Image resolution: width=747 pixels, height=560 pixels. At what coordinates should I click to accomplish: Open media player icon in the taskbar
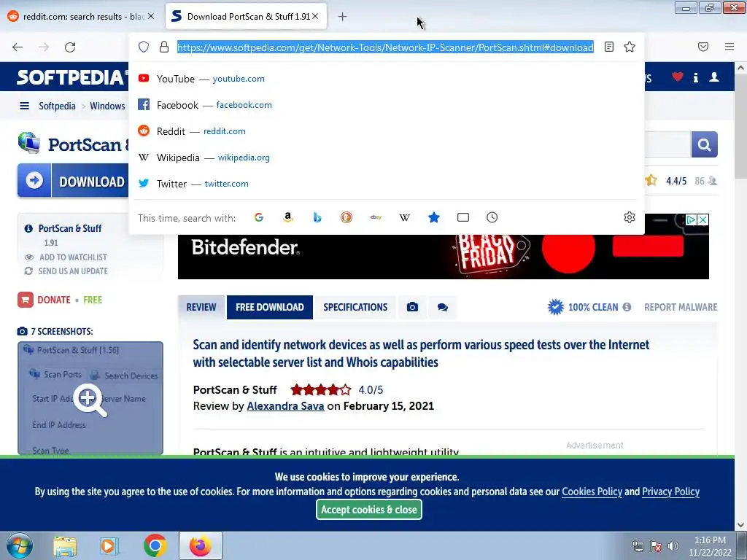pyautogui.click(x=109, y=546)
